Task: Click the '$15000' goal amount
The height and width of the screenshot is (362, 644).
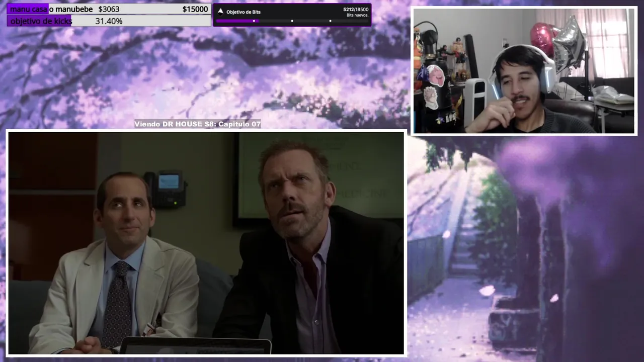Action: point(195,9)
